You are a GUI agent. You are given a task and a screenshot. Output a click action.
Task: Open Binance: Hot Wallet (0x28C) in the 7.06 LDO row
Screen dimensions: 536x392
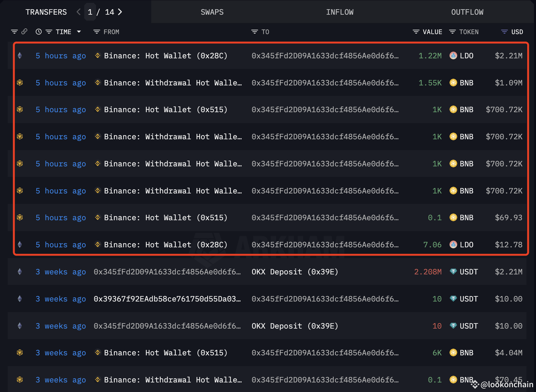pos(166,245)
